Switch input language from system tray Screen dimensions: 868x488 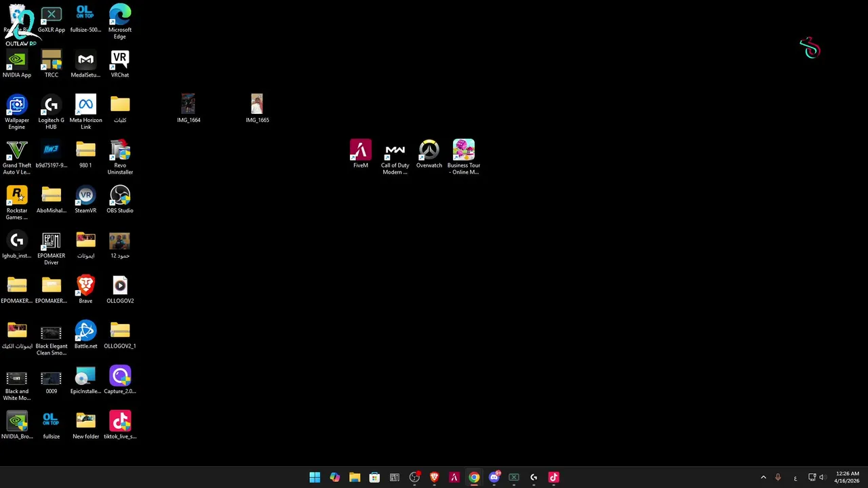(795, 477)
